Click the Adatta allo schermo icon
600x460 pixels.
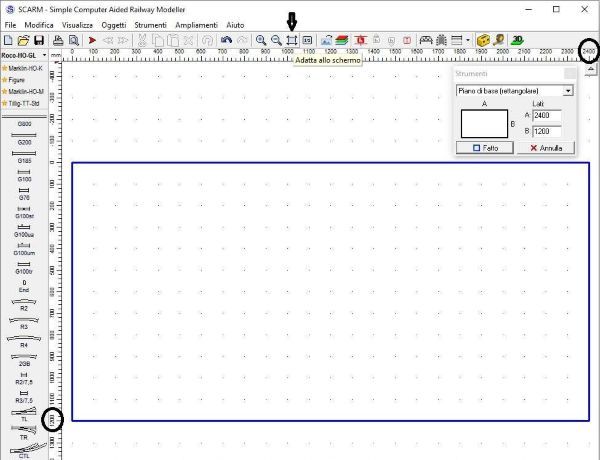[x=292, y=39]
